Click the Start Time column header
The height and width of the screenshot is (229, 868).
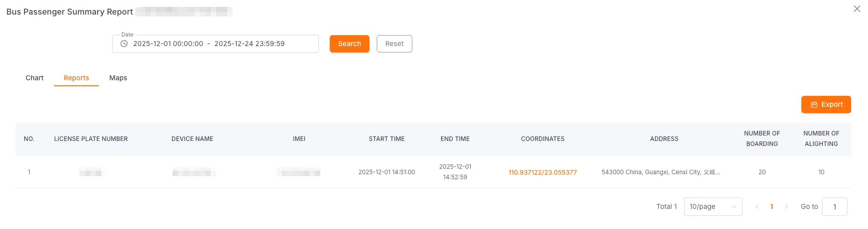pyautogui.click(x=386, y=139)
